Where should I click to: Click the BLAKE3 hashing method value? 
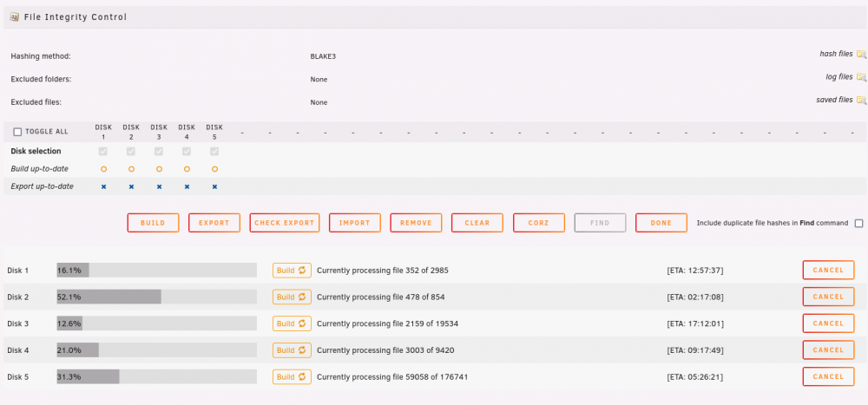tap(323, 56)
